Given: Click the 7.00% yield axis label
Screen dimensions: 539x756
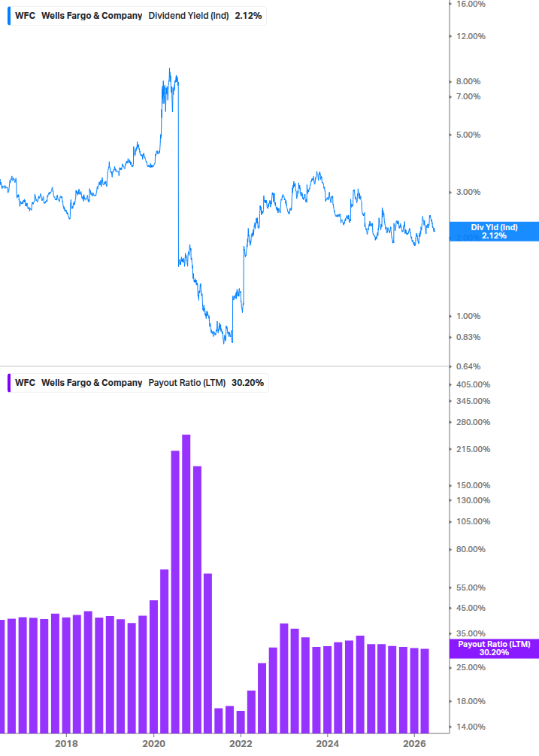Looking at the screenshot, I should point(468,96).
